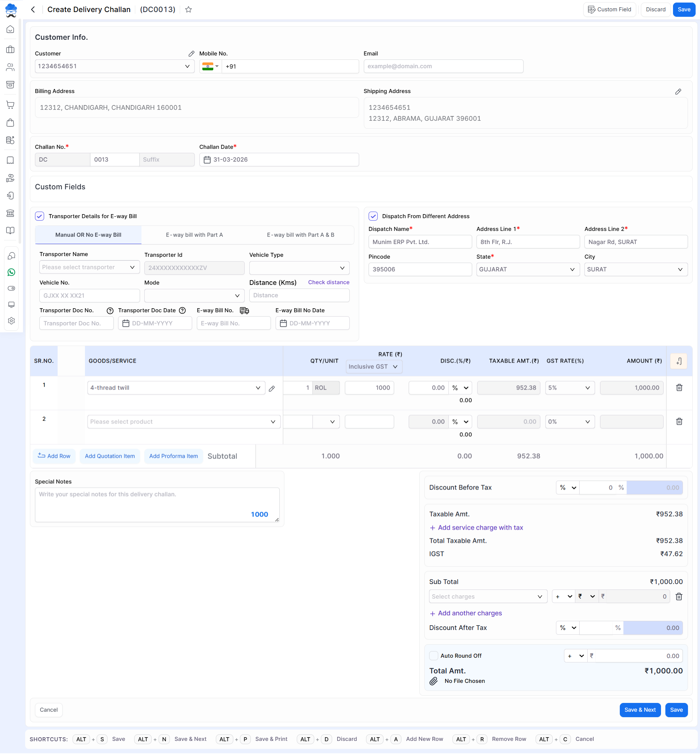Viewport: 700px width, 754px height.
Task: Switch to E-way bill with Part A & B tab
Action: (300, 235)
